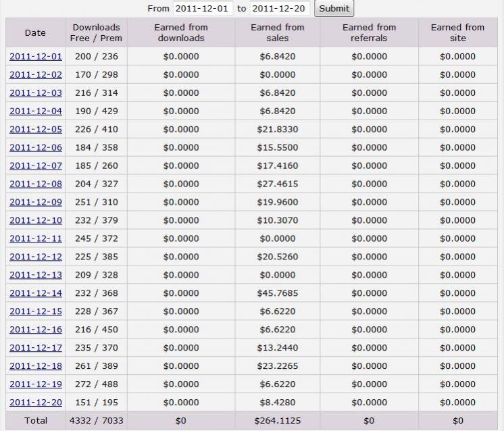Click the Downloads Free / Prem header
The width and height of the screenshot is (504, 431).
(97, 32)
